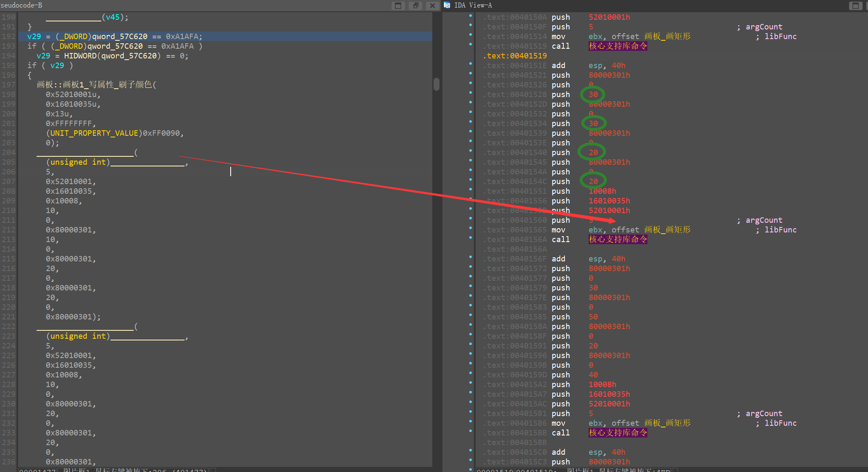The width and height of the screenshot is (868, 472).
Task: Click qword_57C620 on line 193
Action: (115, 46)
